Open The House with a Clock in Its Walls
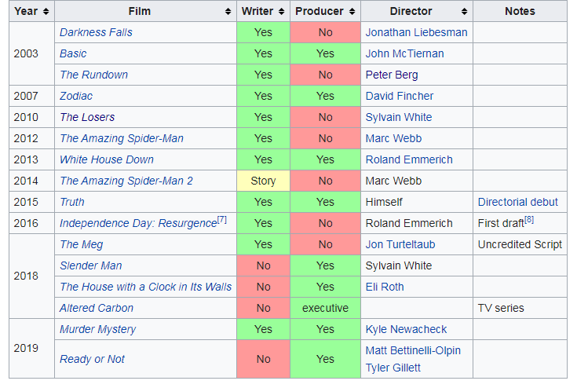The image size is (588, 388). click(x=146, y=287)
